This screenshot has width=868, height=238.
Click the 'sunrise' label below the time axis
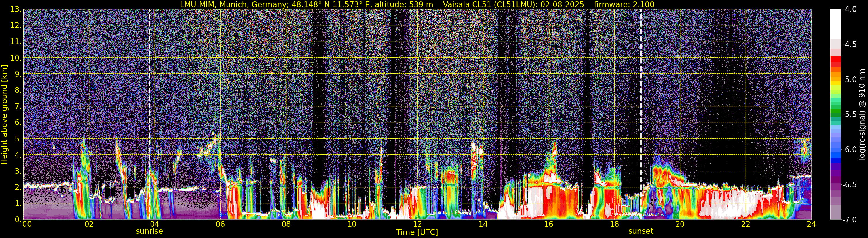tap(149, 231)
